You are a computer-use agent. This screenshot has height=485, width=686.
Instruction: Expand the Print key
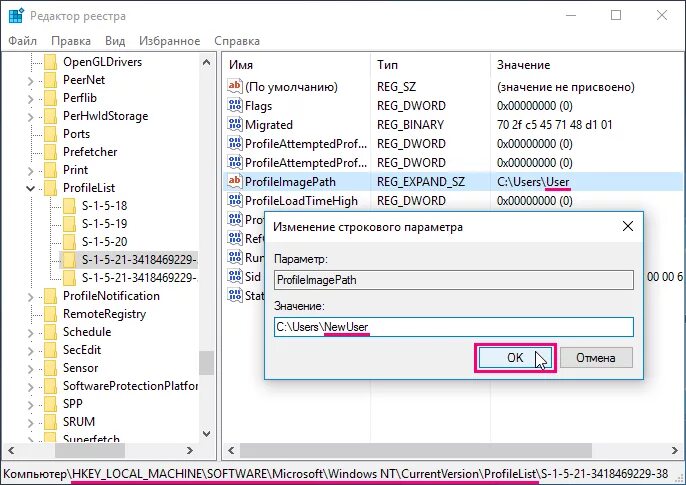pos(30,171)
